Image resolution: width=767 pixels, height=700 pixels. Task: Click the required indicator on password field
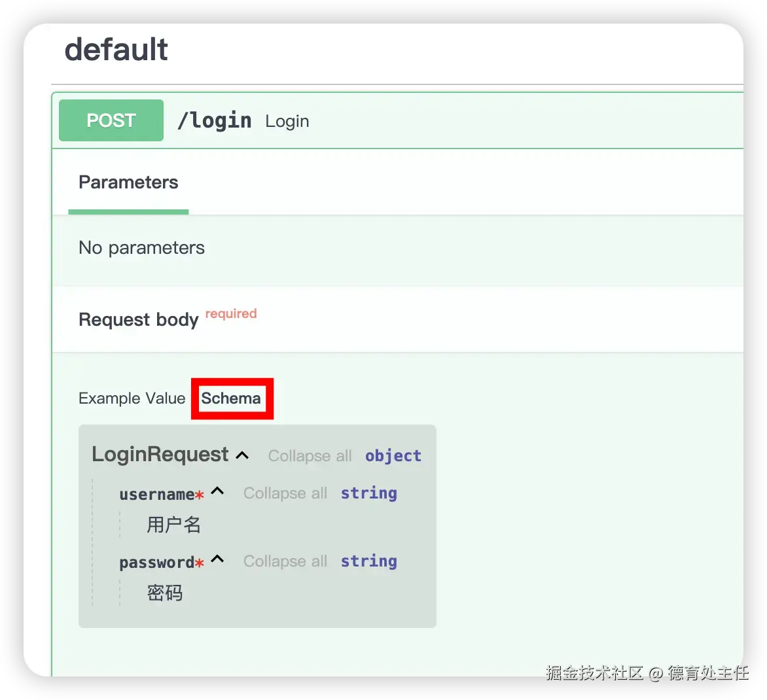click(200, 563)
